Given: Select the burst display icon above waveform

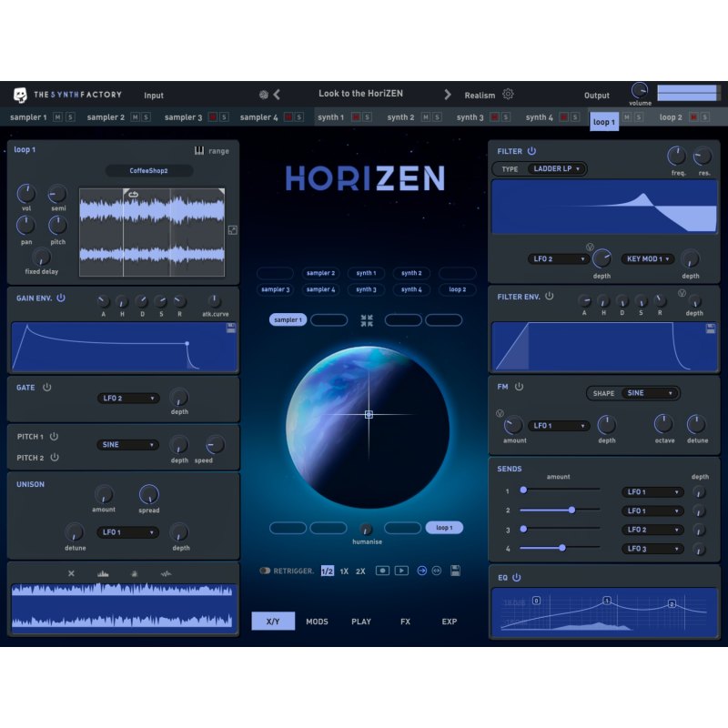Looking at the screenshot, I should [134, 574].
